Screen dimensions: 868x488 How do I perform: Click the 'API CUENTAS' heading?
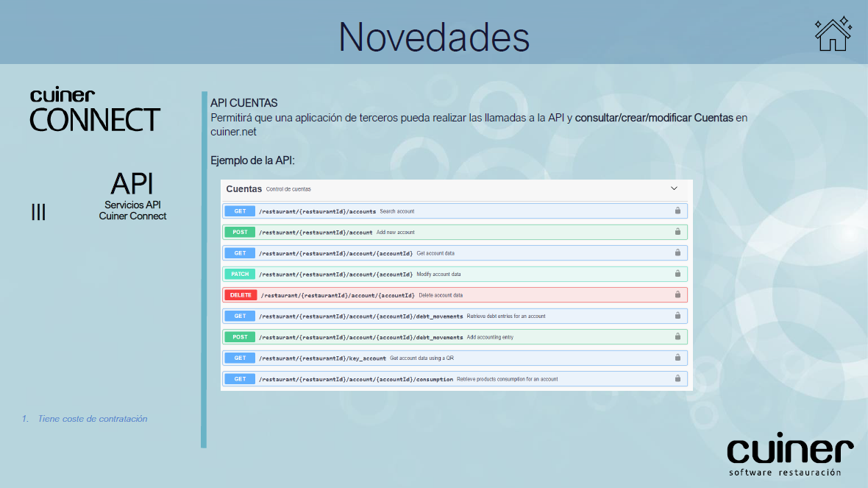244,103
